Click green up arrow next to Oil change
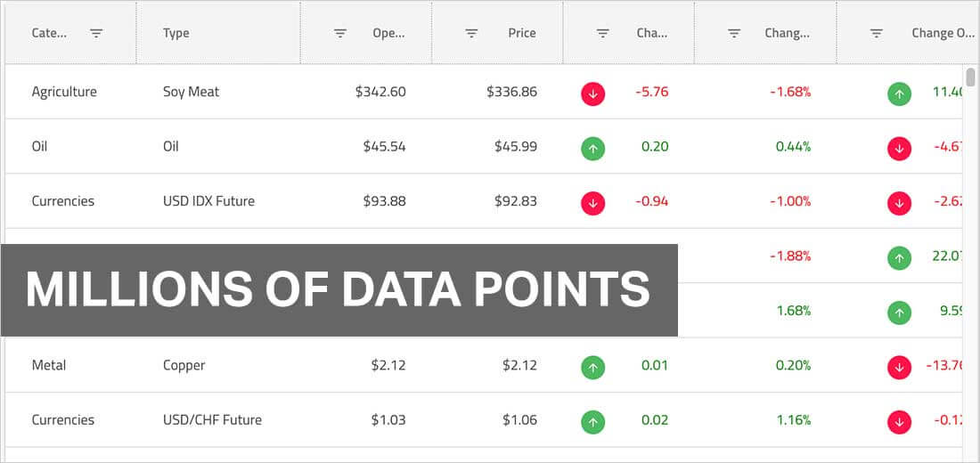Image resolution: width=980 pixels, height=463 pixels. (592, 148)
